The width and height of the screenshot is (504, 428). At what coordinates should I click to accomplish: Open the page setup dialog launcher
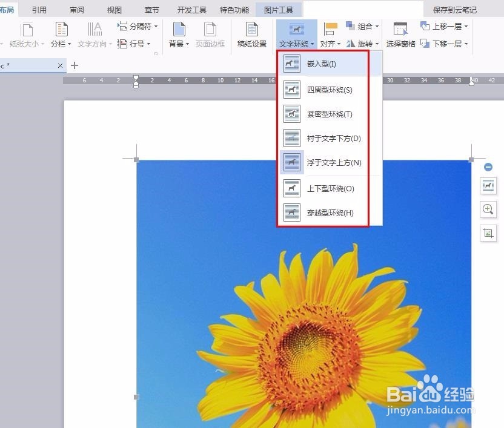tap(156, 54)
